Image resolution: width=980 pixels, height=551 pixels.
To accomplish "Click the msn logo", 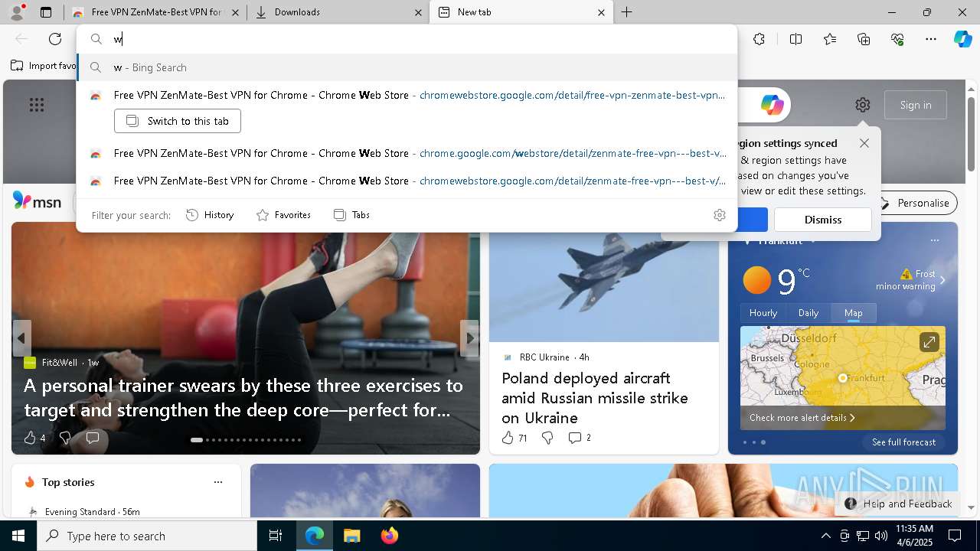I will pos(37,201).
